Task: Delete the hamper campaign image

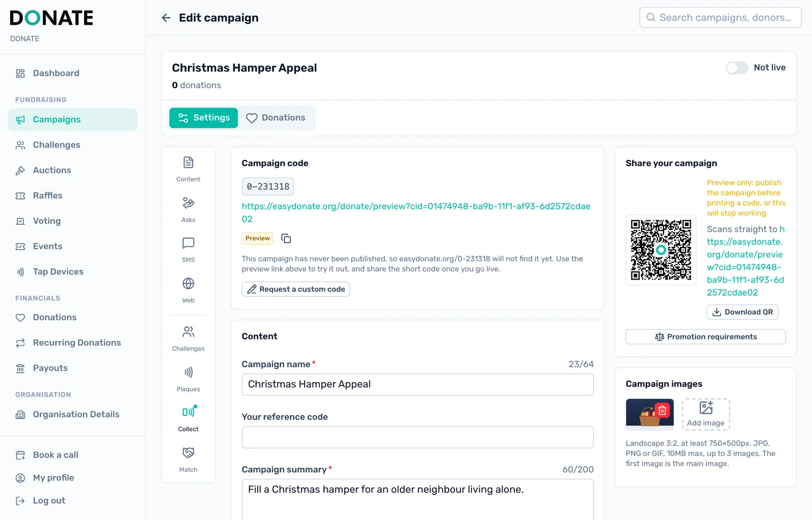Action: pos(662,410)
